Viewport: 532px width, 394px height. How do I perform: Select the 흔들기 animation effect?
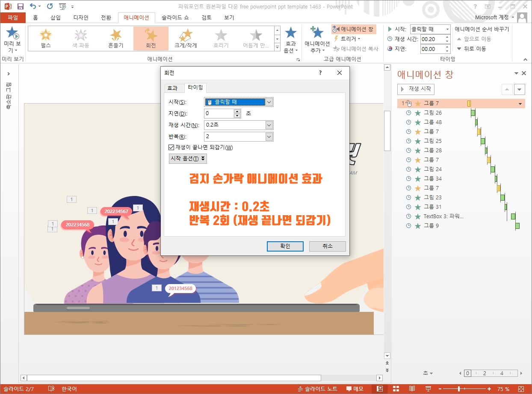click(x=115, y=39)
